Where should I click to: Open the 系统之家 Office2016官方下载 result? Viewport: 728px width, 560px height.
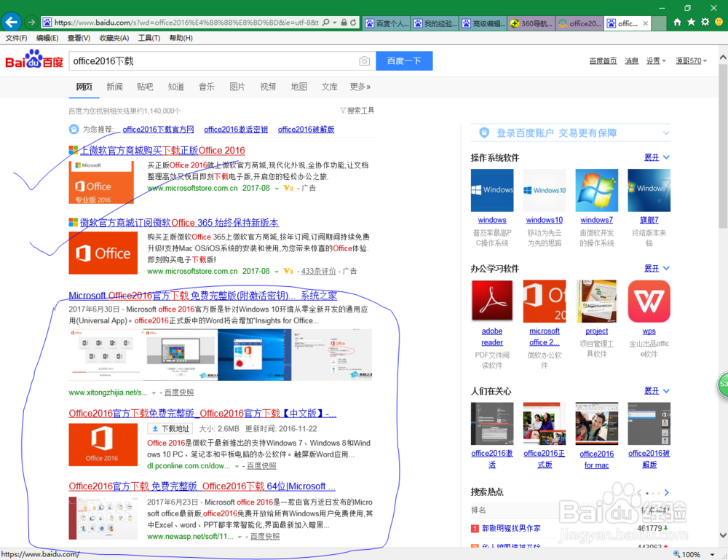[203, 296]
